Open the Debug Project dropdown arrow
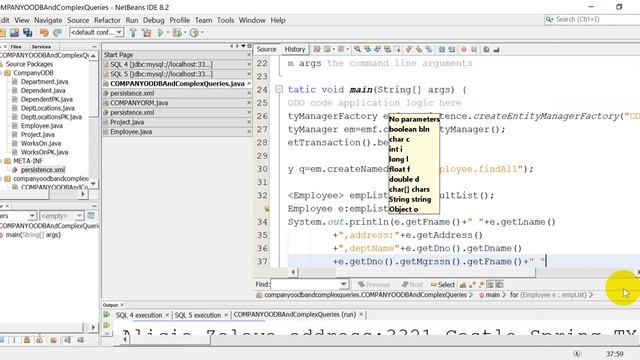Viewport: 640px width, 360px height. (x=184, y=33)
